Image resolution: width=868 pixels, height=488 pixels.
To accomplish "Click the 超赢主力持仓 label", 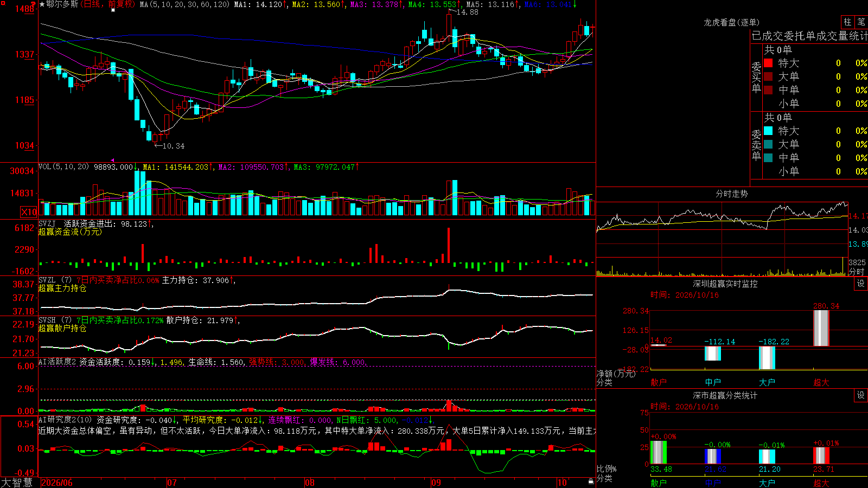I will (62, 288).
